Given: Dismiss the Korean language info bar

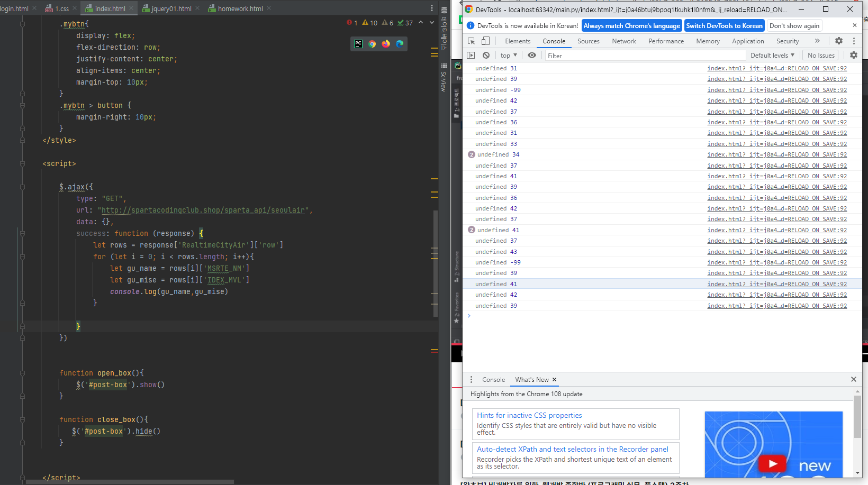Looking at the screenshot, I should [x=854, y=25].
